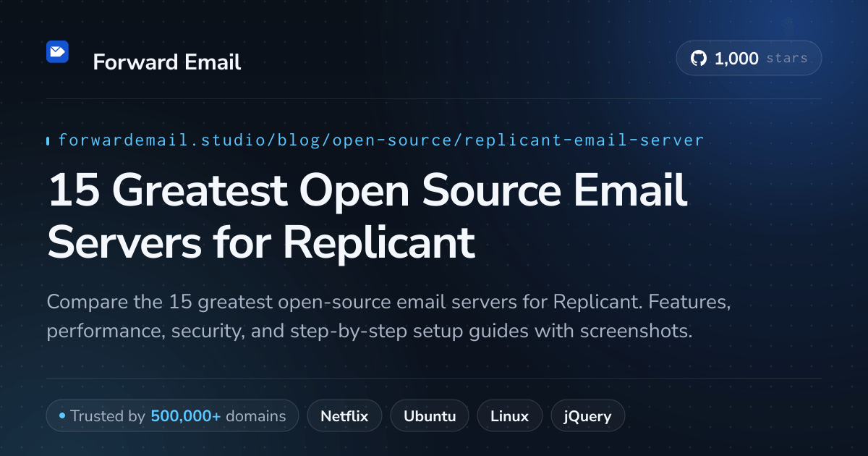Open the forwardemail.studio blog URL
The height and width of the screenshot is (456, 868).
[x=380, y=140]
